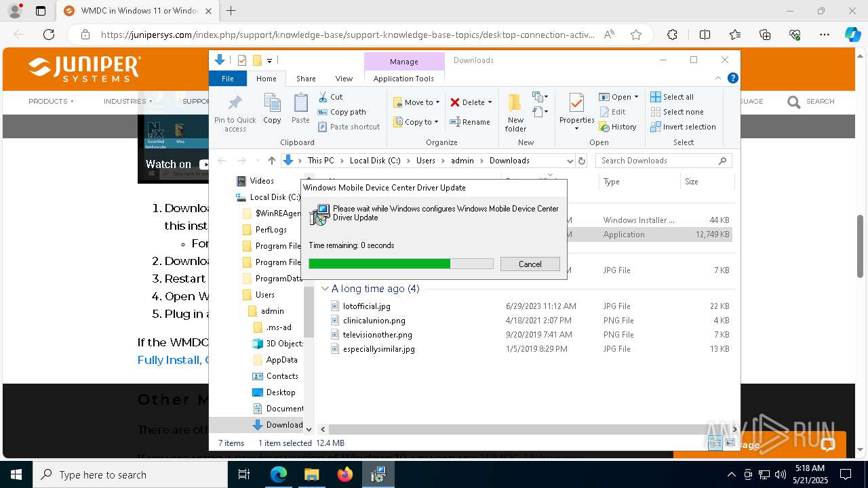Switch to the View tab
868x488 pixels.
[344, 79]
